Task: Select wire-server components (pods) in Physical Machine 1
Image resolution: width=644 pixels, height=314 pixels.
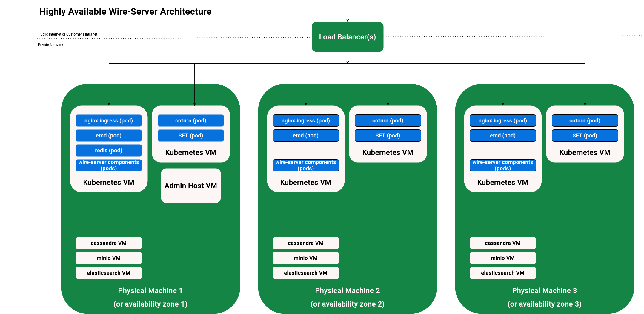Action: tap(109, 165)
